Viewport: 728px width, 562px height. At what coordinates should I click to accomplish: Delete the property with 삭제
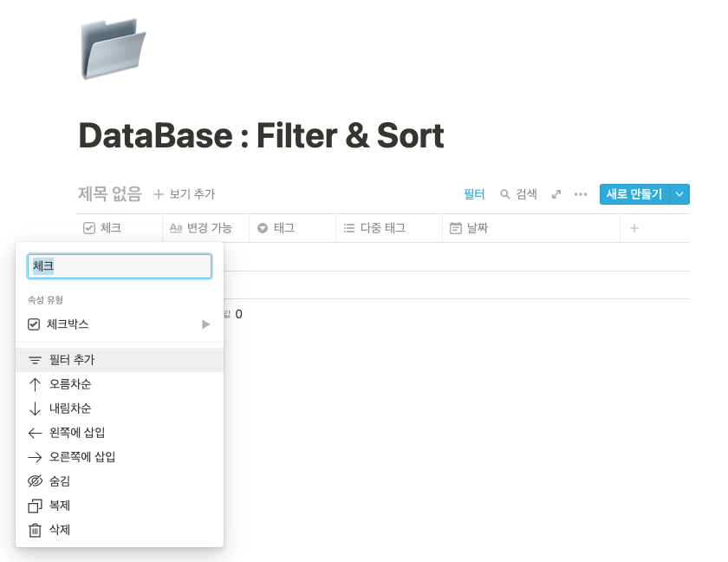click(120, 530)
